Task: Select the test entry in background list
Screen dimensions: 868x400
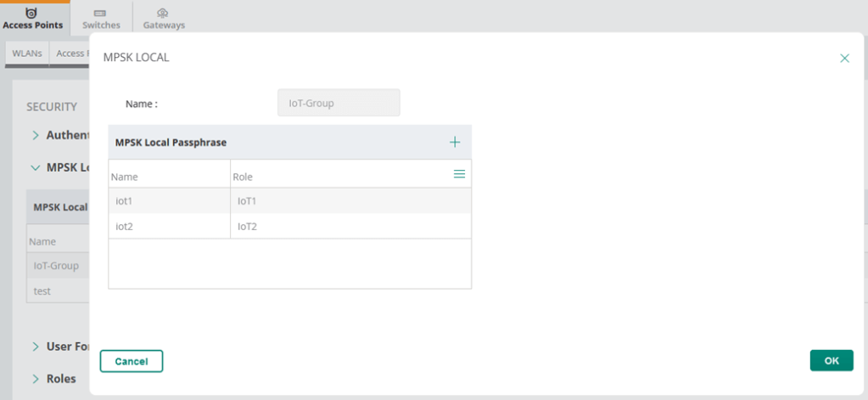Action: pyautogui.click(x=42, y=291)
